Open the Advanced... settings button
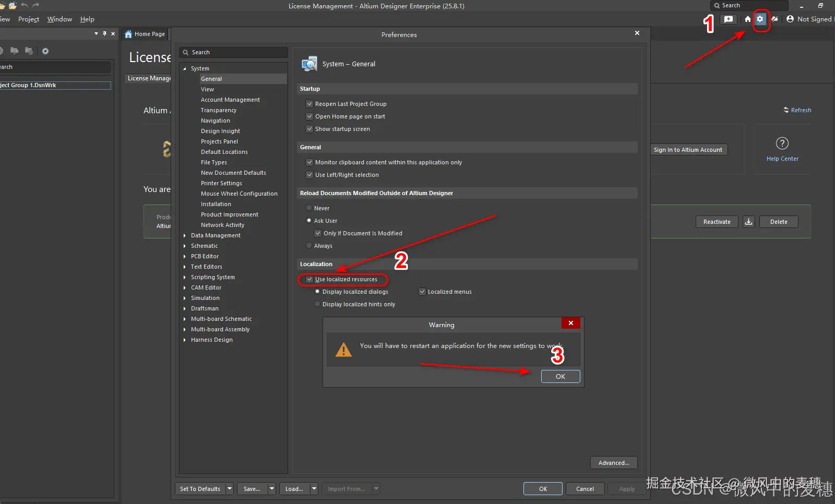 [614, 463]
